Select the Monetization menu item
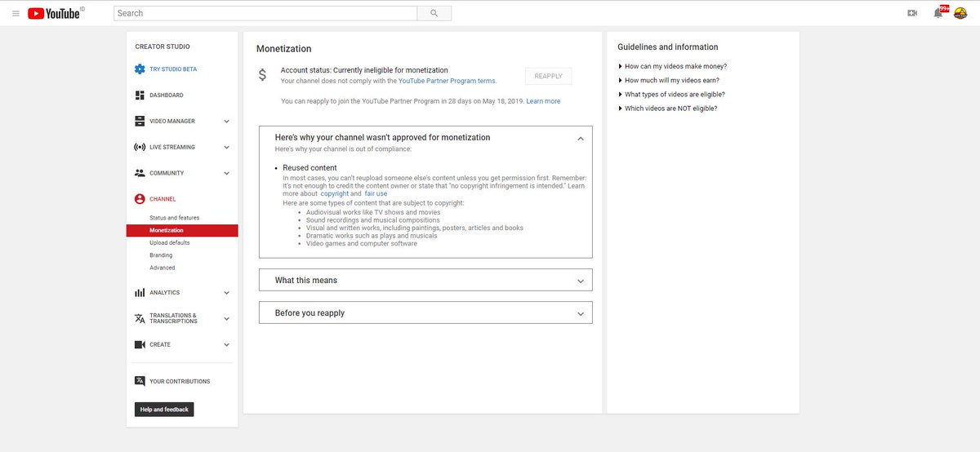The height and width of the screenshot is (452, 980). click(x=182, y=231)
